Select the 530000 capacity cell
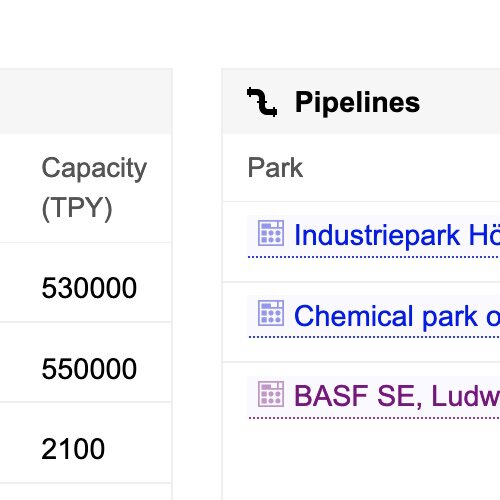This screenshot has height=500, width=500. [89, 288]
